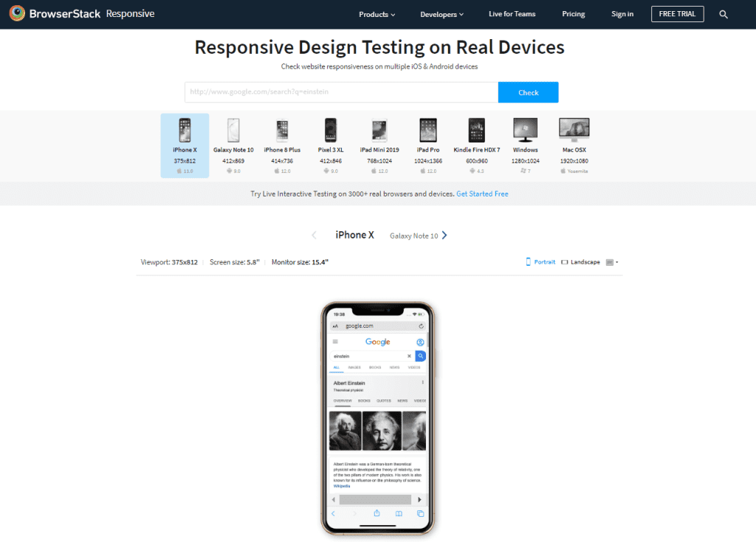Open Live for Teams page
Image resolution: width=756 pixels, height=542 pixels.
pos(512,14)
